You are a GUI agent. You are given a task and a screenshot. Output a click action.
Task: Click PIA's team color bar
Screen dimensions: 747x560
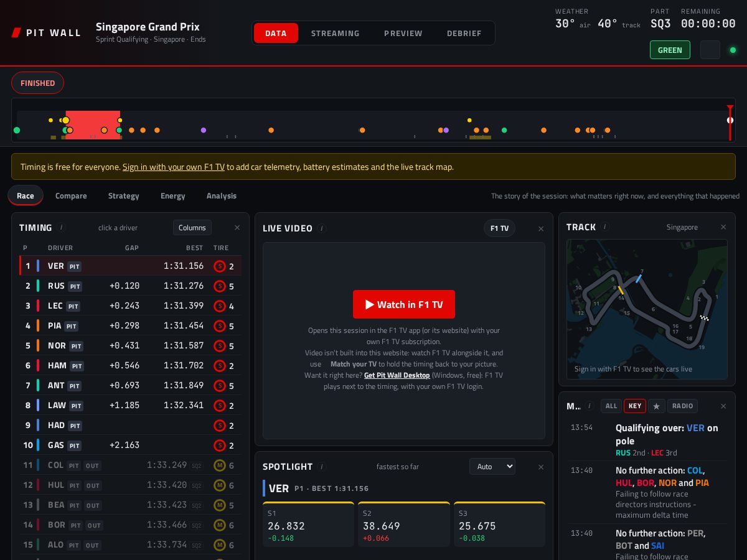38,325
